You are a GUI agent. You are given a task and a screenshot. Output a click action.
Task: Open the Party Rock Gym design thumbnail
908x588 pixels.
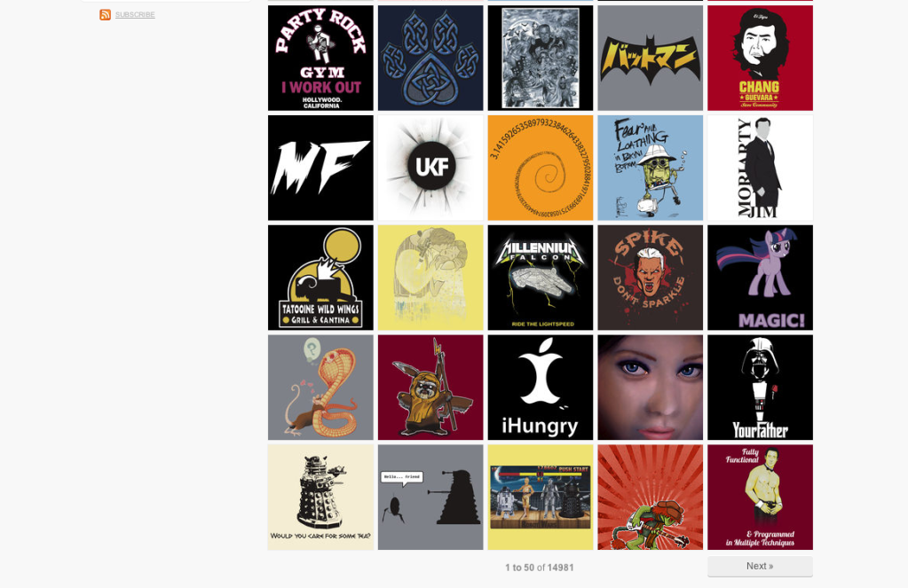[320, 58]
